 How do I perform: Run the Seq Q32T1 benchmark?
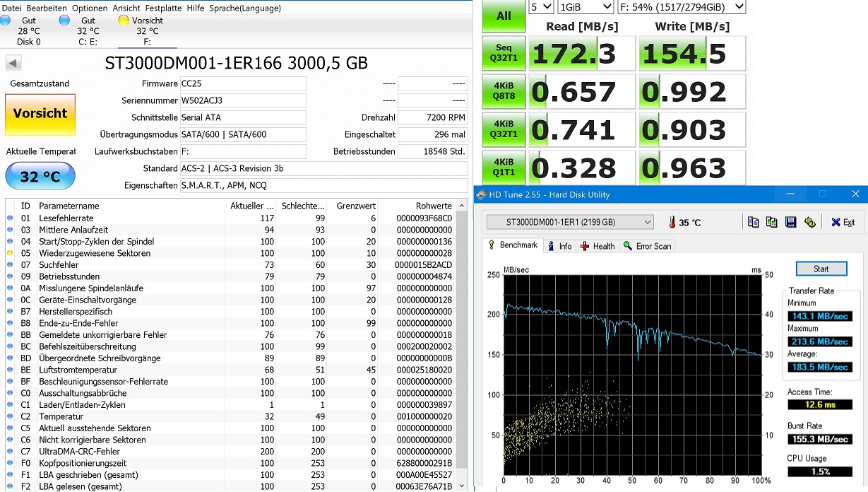(504, 54)
